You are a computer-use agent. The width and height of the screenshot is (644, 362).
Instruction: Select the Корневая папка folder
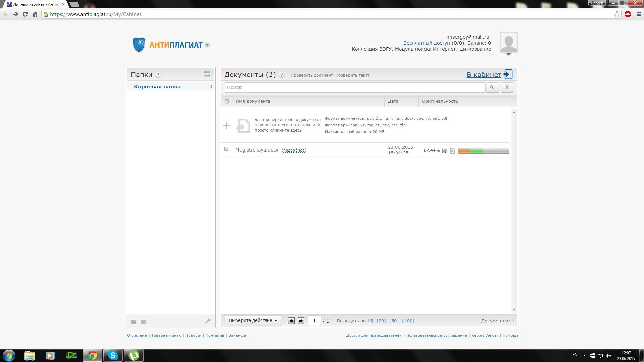[x=157, y=87]
